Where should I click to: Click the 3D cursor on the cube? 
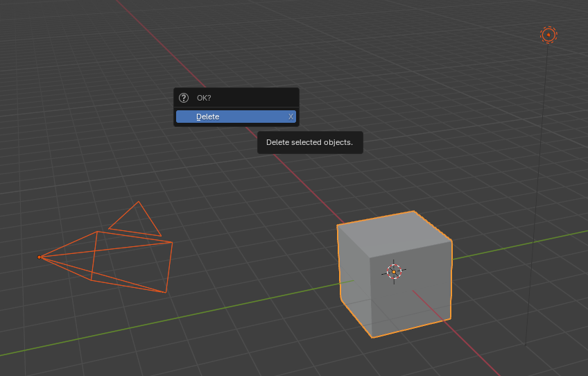tap(394, 272)
